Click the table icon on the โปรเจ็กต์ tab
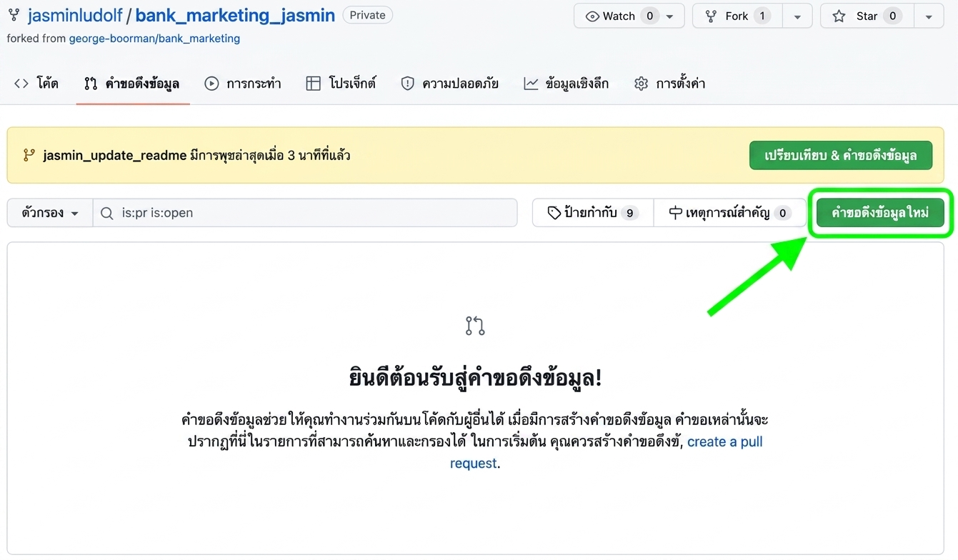Screen dimensions: 958x560 (x=313, y=84)
